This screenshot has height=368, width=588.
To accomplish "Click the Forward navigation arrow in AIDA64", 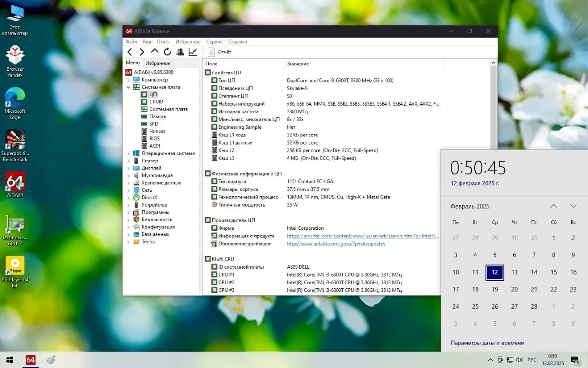I will [141, 51].
